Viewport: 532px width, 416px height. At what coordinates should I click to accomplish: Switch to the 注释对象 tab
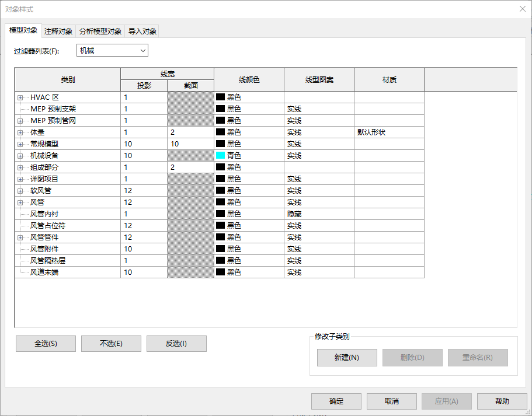click(58, 31)
